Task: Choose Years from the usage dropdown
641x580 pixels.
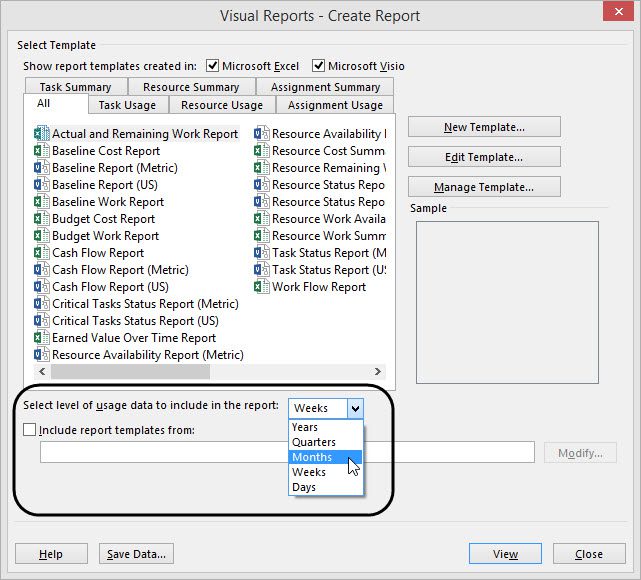Action: (326, 427)
